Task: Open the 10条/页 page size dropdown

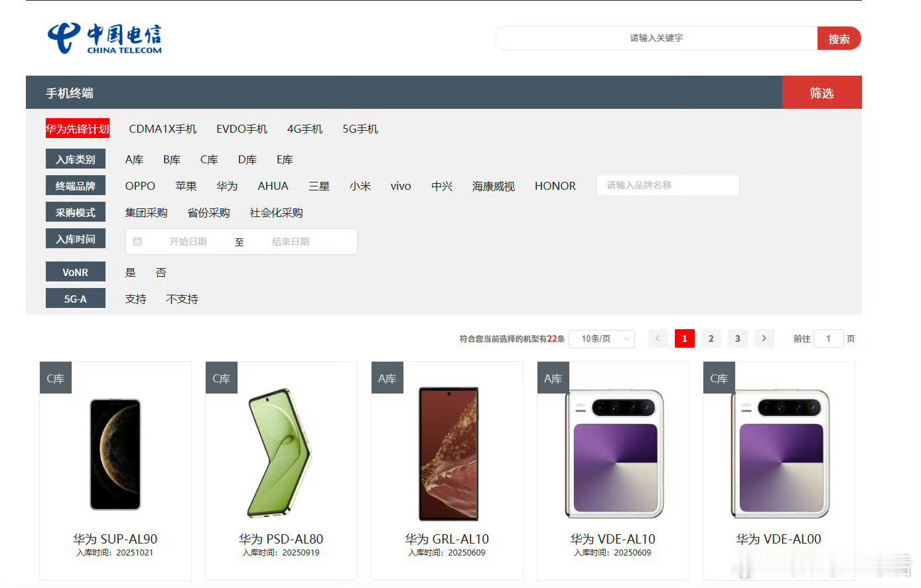Action: pos(602,338)
